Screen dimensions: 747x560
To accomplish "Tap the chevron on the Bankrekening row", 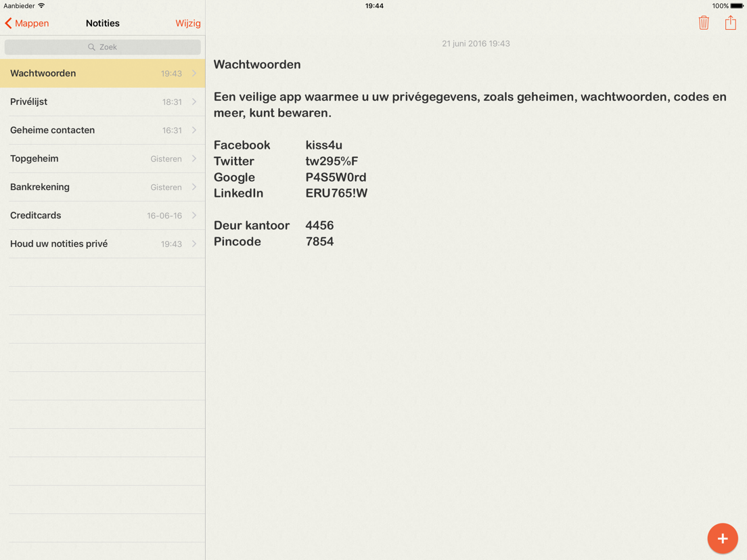I will 194,187.
